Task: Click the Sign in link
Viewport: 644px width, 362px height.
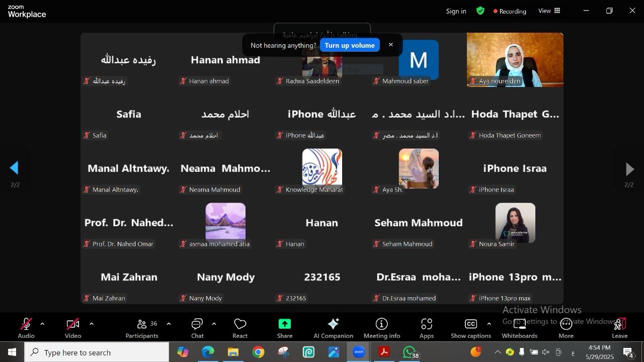Action: tap(456, 11)
